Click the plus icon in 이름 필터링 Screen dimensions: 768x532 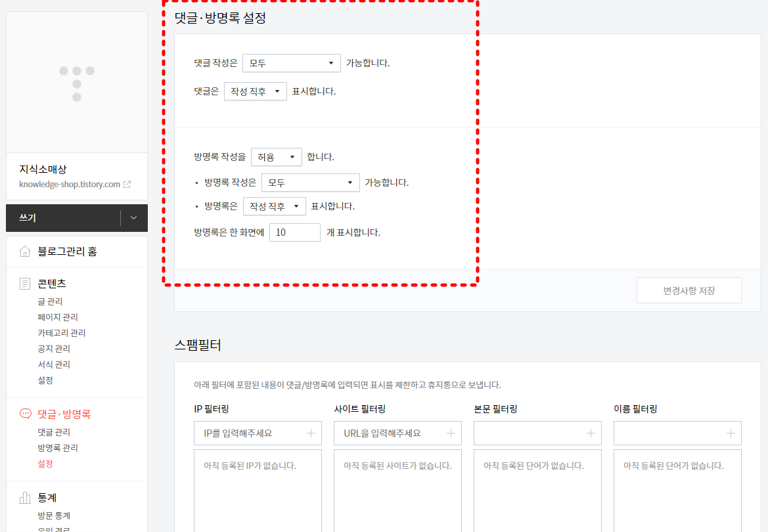pos(731,432)
